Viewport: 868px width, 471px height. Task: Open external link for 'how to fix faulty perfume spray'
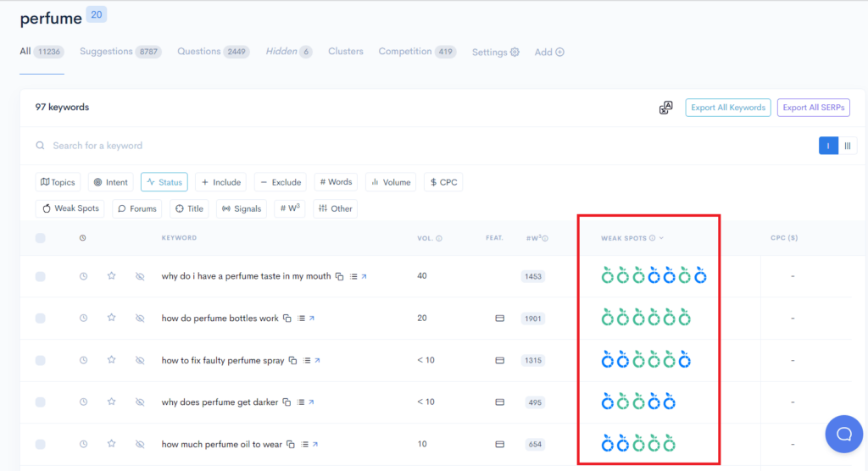point(317,360)
